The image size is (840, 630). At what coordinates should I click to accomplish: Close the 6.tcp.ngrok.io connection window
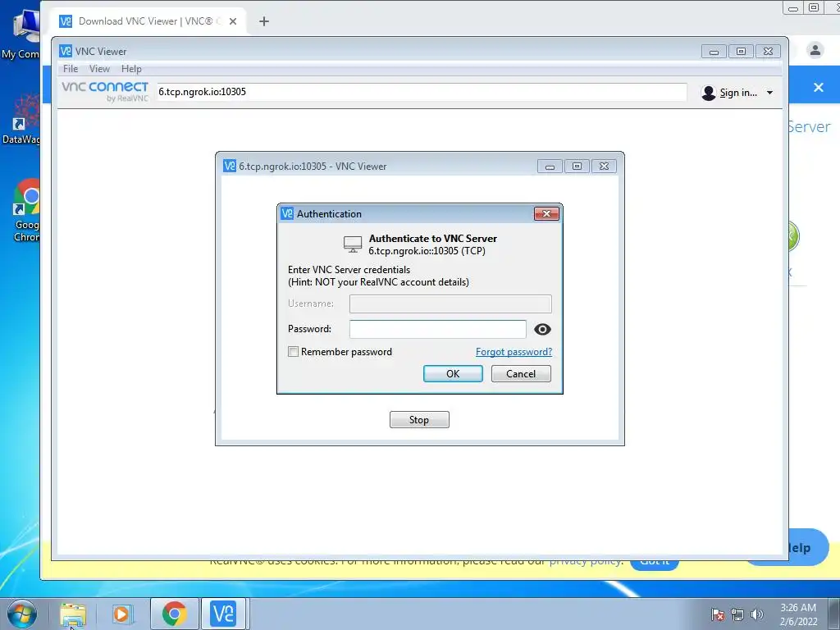click(604, 166)
